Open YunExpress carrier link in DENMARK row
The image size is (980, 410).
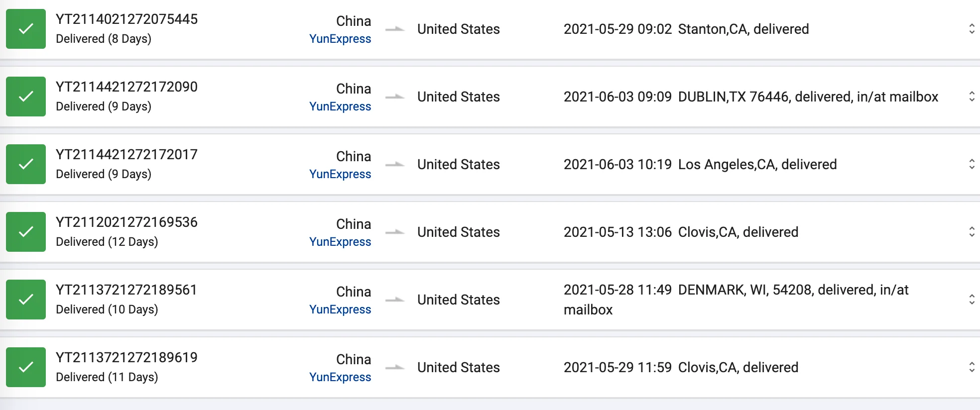pos(340,309)
